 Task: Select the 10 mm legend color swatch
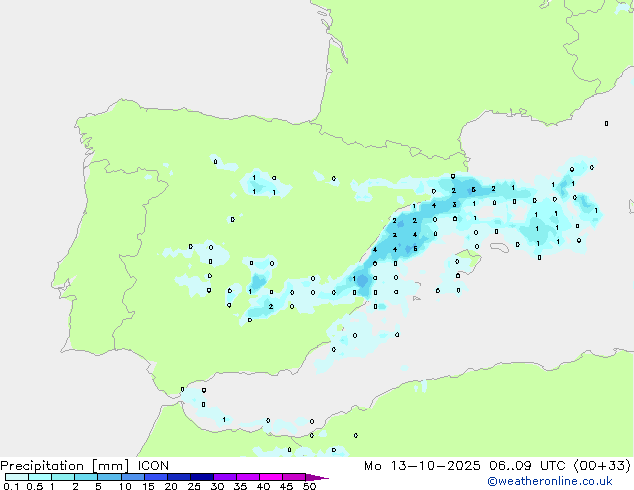pos(133,477)
